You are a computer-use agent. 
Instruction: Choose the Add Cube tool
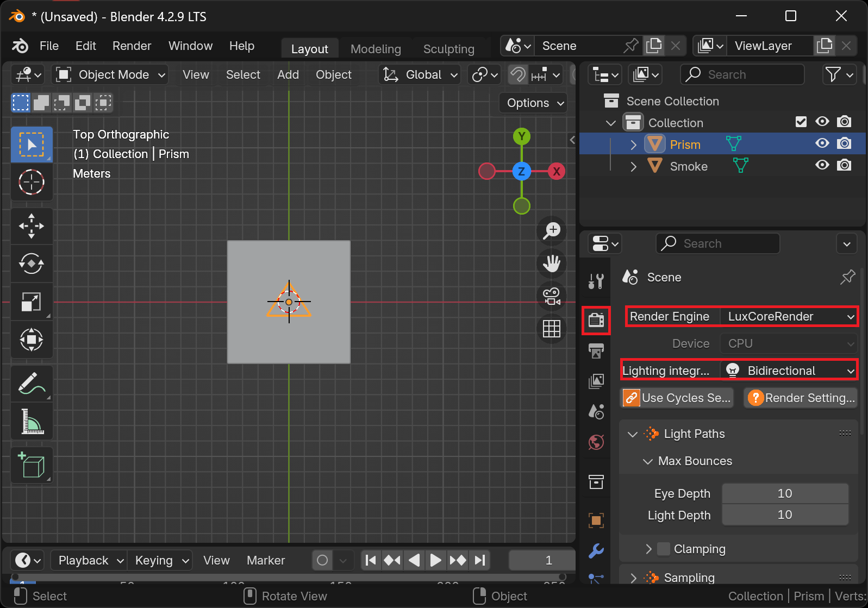pos(32,465)
